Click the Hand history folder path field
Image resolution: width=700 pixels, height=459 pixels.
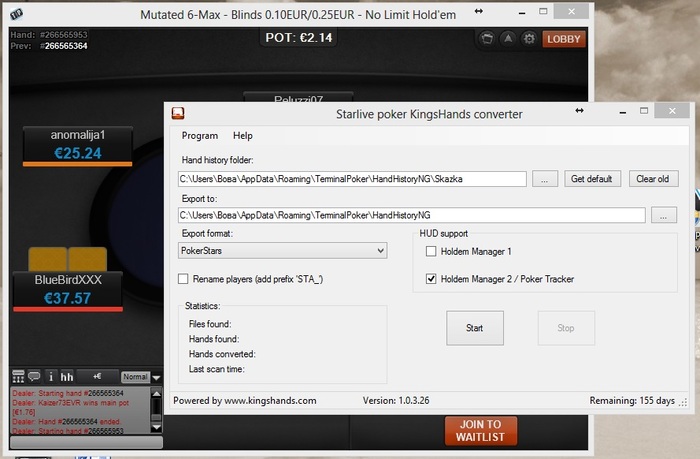pyautogui.click(x=352, y=179)
